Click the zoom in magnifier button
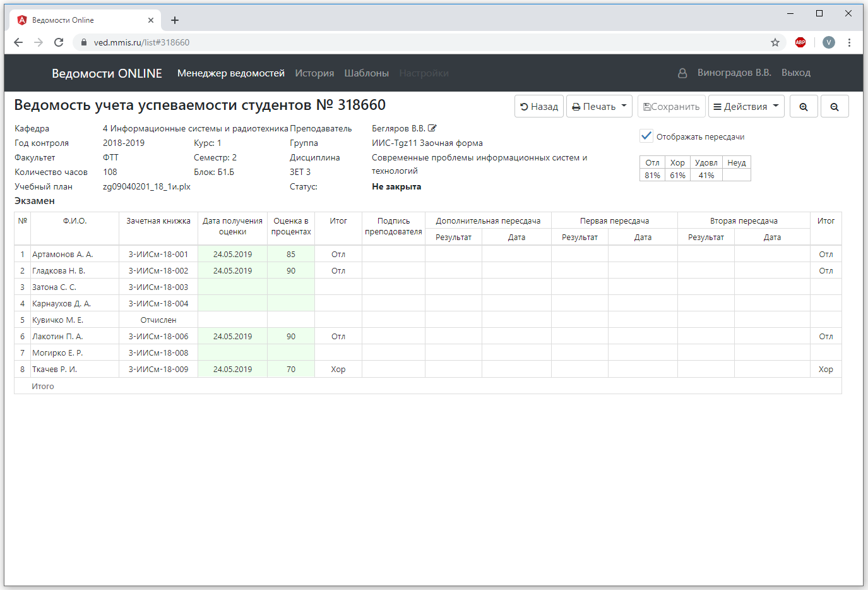This screenshot has width=868, height=590. (x=803, y=107)
